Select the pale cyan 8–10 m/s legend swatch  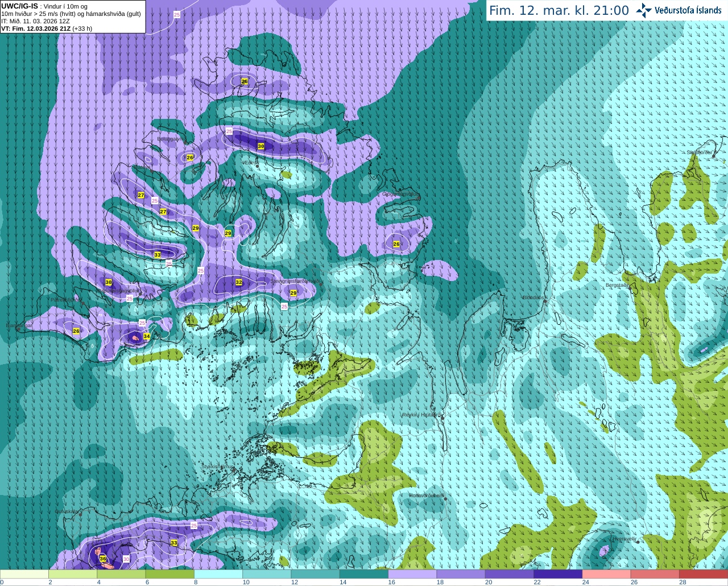pyautogui.click(x=218, y=574)
